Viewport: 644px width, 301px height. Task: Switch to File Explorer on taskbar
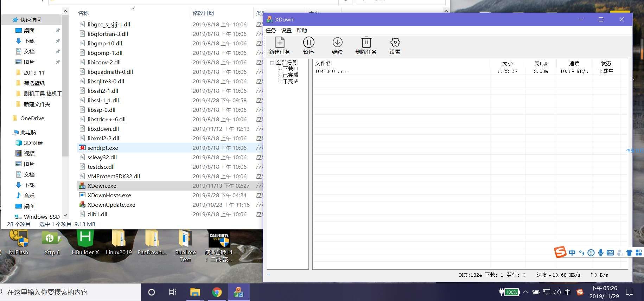(195, 292)
